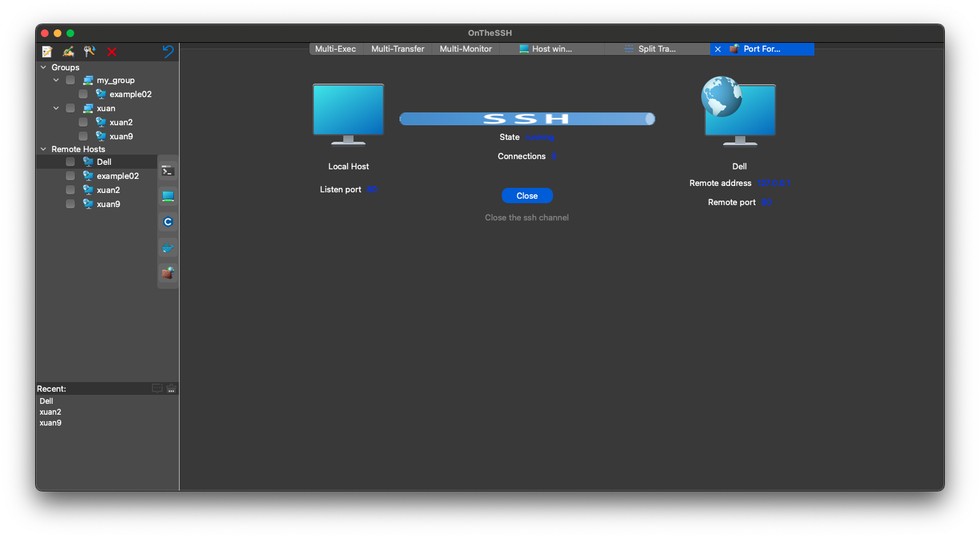Check the my_group checkbox
The image size is (980, 538).
(70, 81)
